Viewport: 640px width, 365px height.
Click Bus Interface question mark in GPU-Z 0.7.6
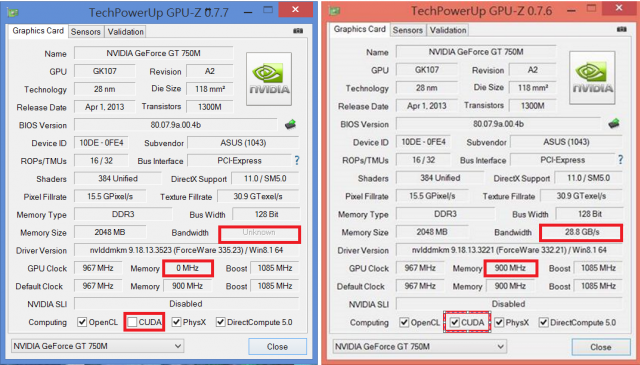620,160
